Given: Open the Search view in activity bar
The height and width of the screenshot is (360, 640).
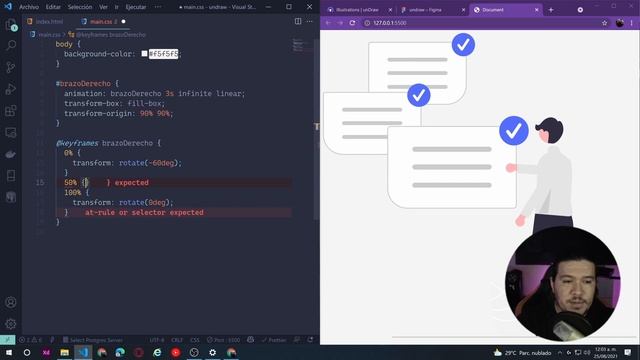Looking at the screenshot, I should click(x=11, y=45).
